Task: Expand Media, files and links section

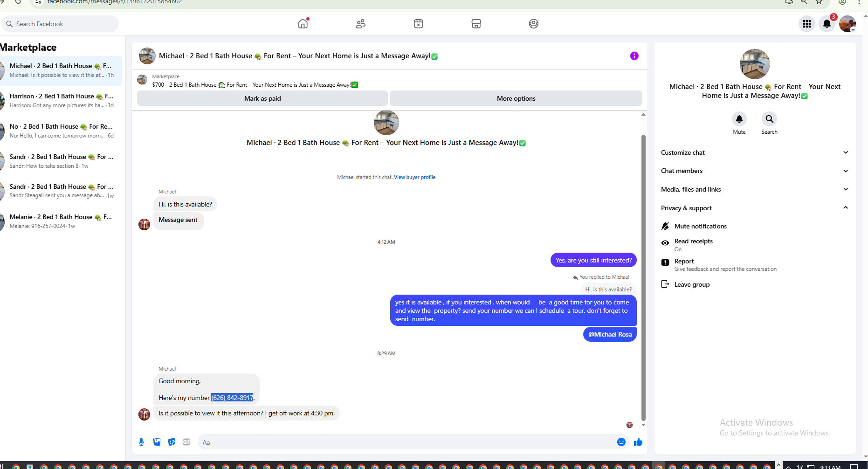Action: click(x=755, y=189)
